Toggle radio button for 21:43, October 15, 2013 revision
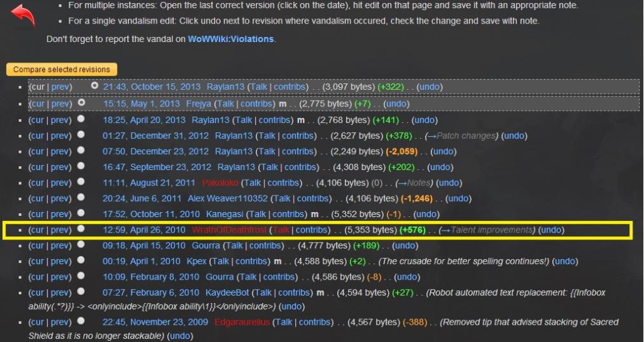The width and height of the screenshot is (644, 342). pos(95,86)
